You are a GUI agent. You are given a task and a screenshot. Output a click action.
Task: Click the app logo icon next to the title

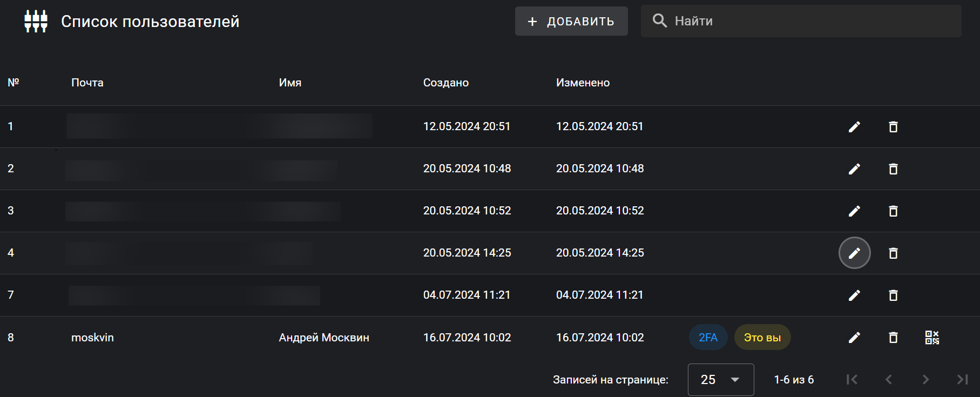36,22
